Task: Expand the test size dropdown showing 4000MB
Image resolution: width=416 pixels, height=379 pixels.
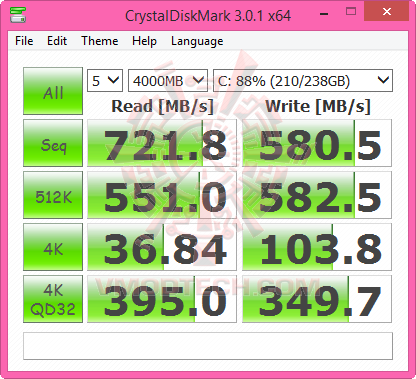Action: [x=168, y=80]
